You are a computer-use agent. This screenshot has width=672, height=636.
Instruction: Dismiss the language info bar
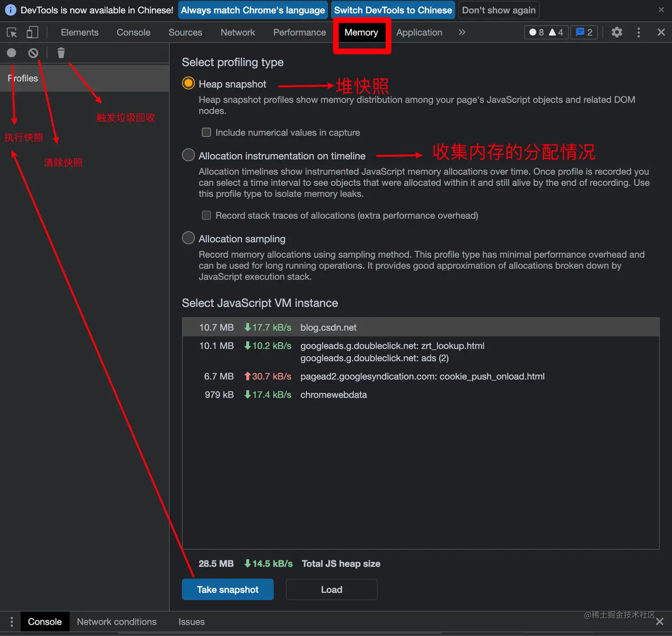(x=661, y=10)
